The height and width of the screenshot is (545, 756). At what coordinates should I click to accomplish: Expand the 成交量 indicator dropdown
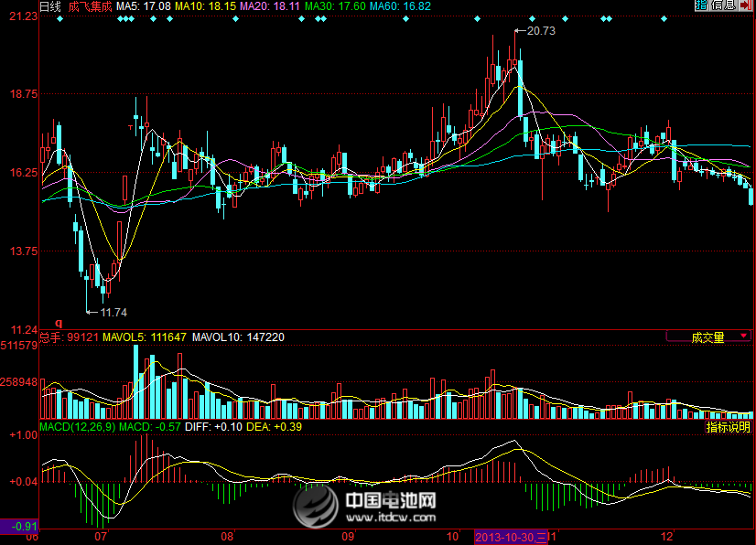[x=707, y=337]
